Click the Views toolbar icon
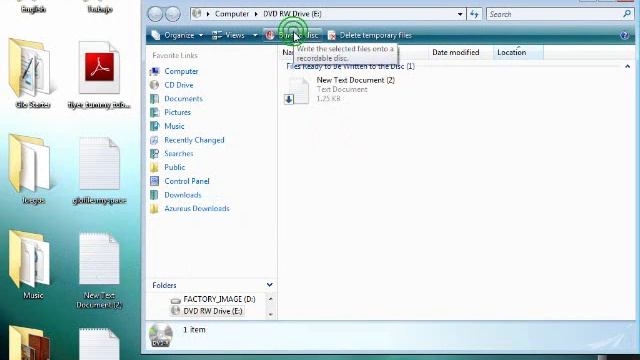Image resolution: width=640 pixels, height=360 pixels. coord(217,35)
